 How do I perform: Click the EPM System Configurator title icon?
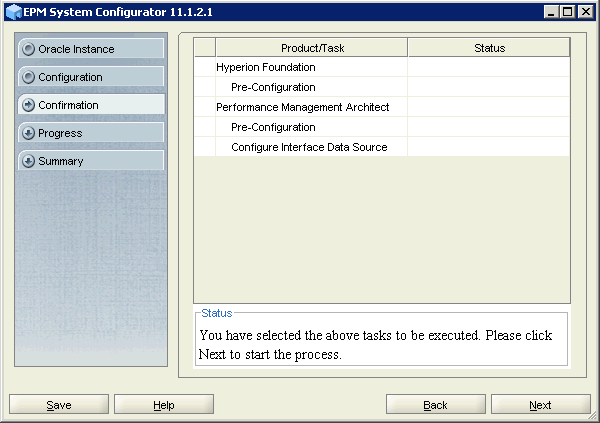click(x=13, y=11)
